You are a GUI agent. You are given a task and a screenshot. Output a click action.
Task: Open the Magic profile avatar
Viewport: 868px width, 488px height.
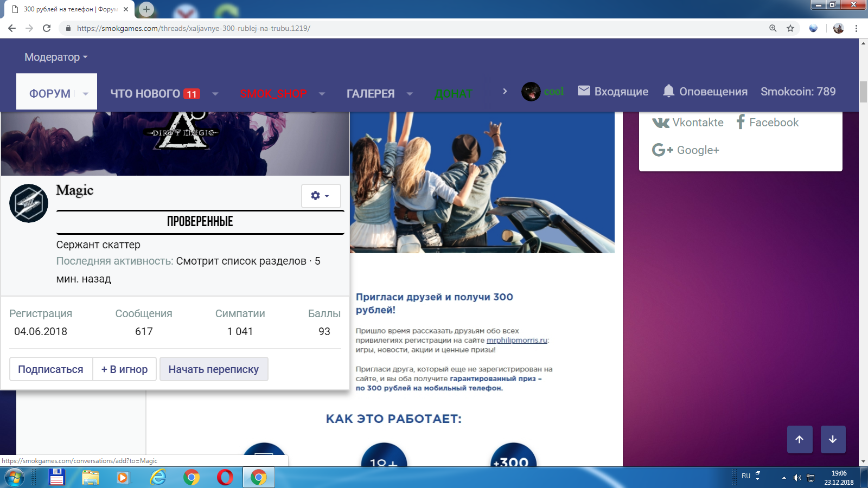29,203
